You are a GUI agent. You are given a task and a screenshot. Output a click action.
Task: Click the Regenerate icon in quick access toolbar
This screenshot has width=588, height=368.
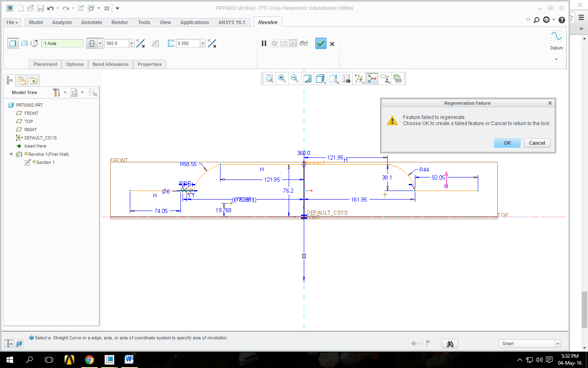click(x=81, y=8)
